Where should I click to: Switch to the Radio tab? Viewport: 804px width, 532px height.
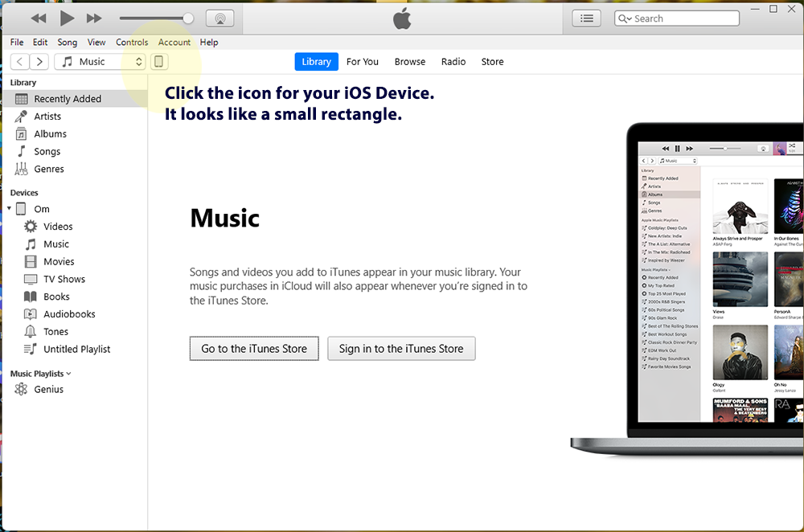tap(453, 62)
